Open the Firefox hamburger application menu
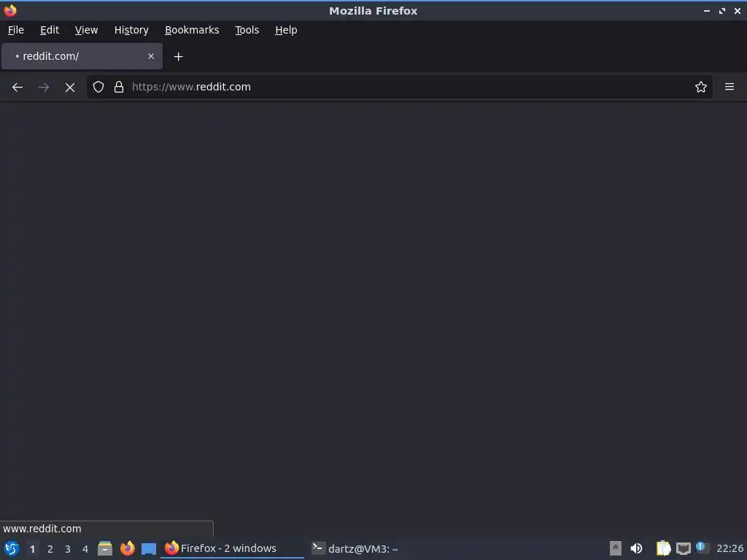The image size is (747, 560). tap(729, 87)
